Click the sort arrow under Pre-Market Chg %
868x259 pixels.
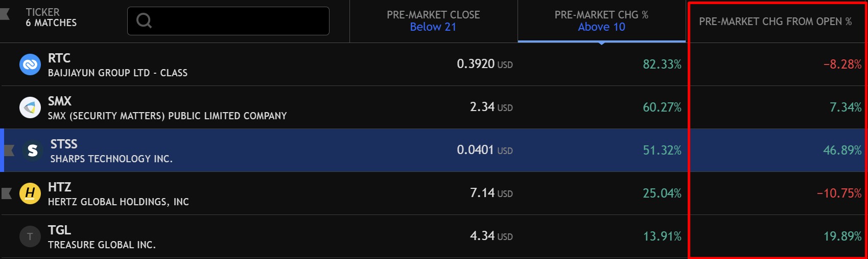click(601, 44)
